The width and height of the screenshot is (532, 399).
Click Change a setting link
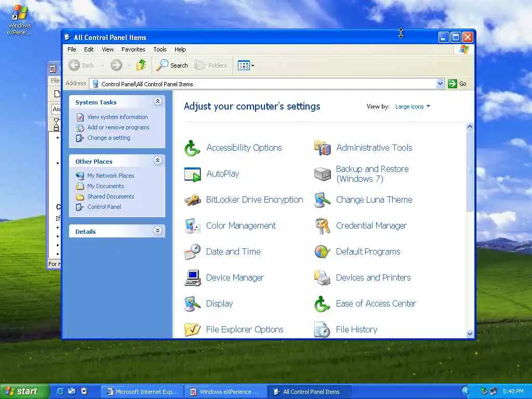[109, 138]
